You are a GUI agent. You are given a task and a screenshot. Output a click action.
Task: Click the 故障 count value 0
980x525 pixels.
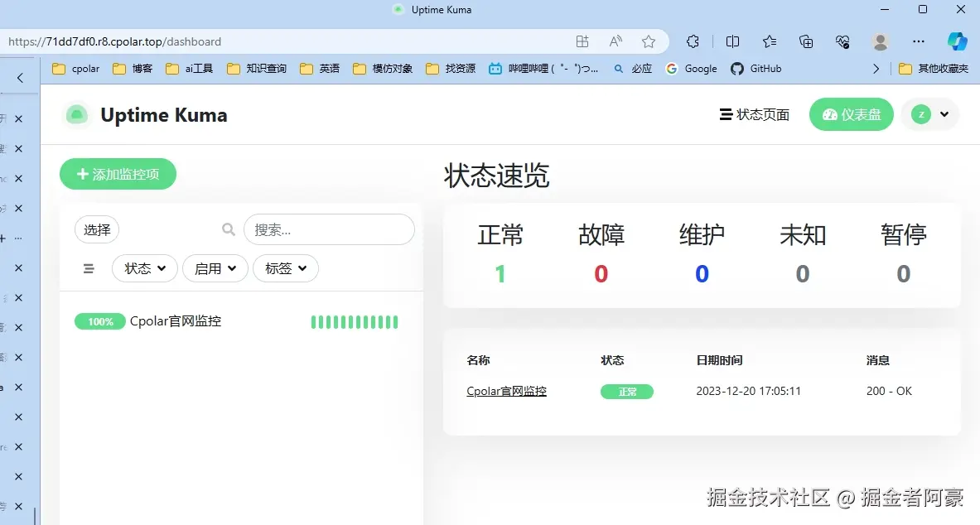tap(601, 274)
